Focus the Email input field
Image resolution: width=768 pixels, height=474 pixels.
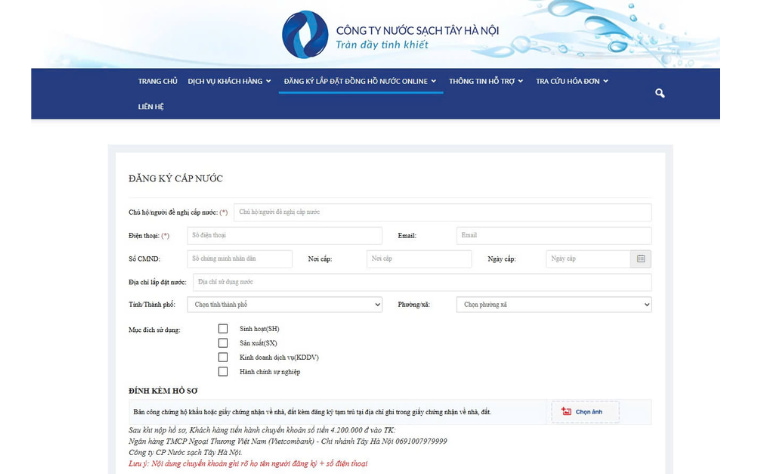(x=553, y=236)
